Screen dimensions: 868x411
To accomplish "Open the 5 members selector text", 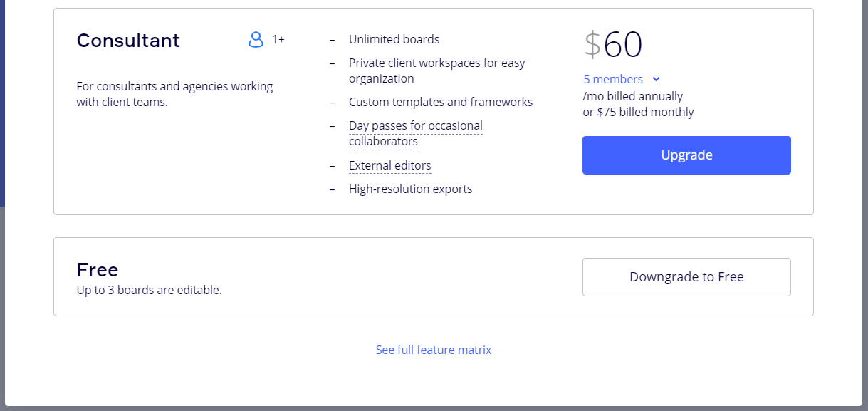I will tap(613, 79).
